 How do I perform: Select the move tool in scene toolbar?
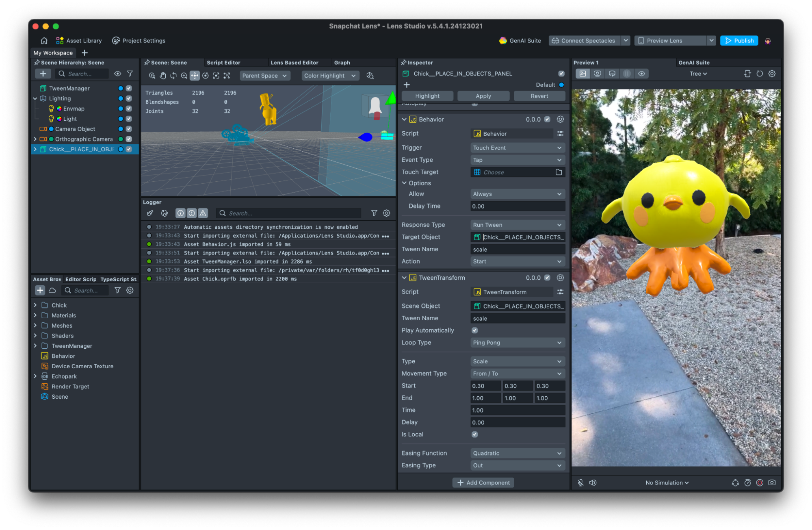(195, 76)
